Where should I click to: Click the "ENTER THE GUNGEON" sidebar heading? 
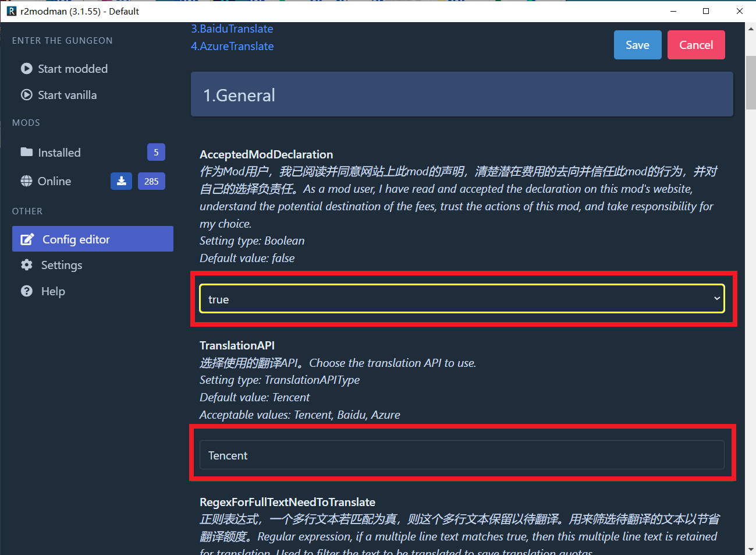click(62, 41)
